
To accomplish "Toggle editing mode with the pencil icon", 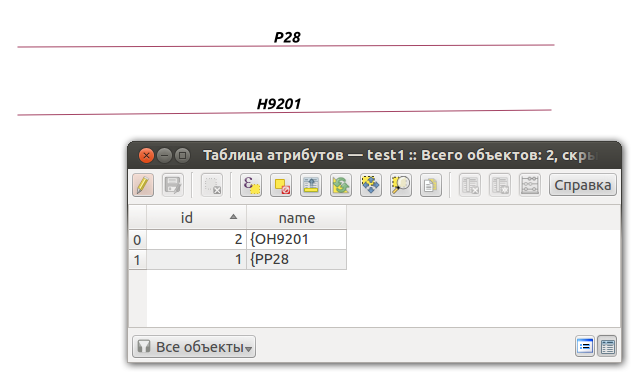I will [143, 185].
